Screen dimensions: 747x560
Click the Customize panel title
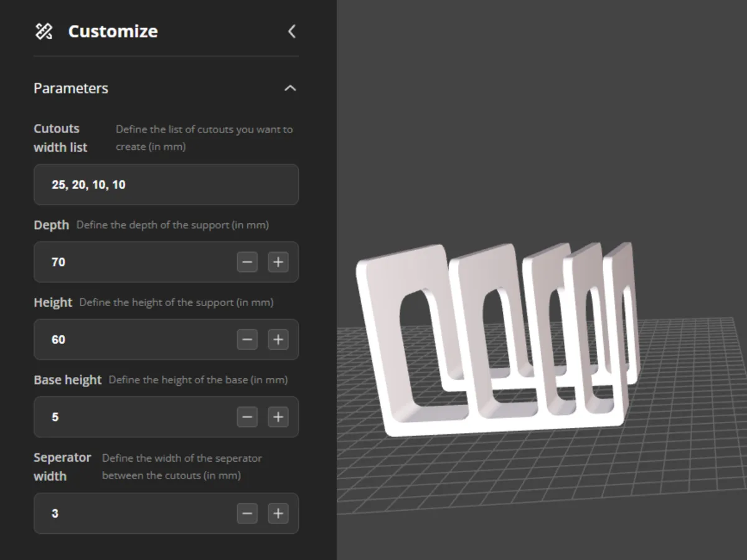point(113,31)
